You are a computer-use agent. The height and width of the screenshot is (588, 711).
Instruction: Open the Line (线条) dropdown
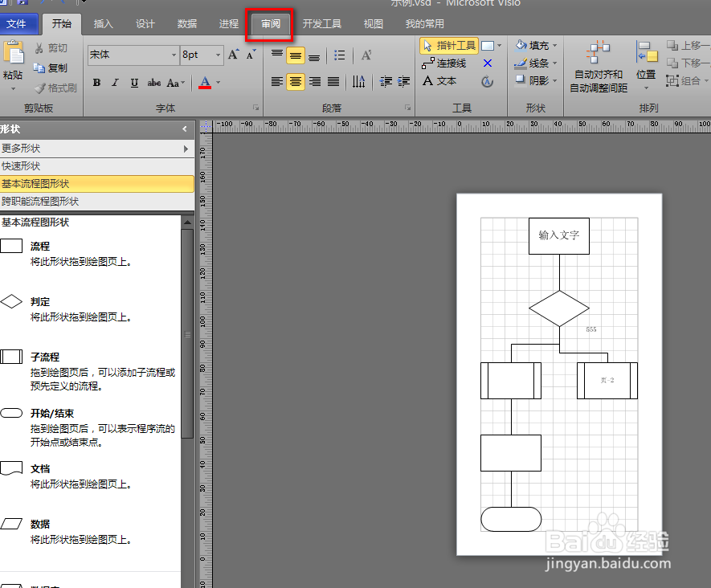536,63
